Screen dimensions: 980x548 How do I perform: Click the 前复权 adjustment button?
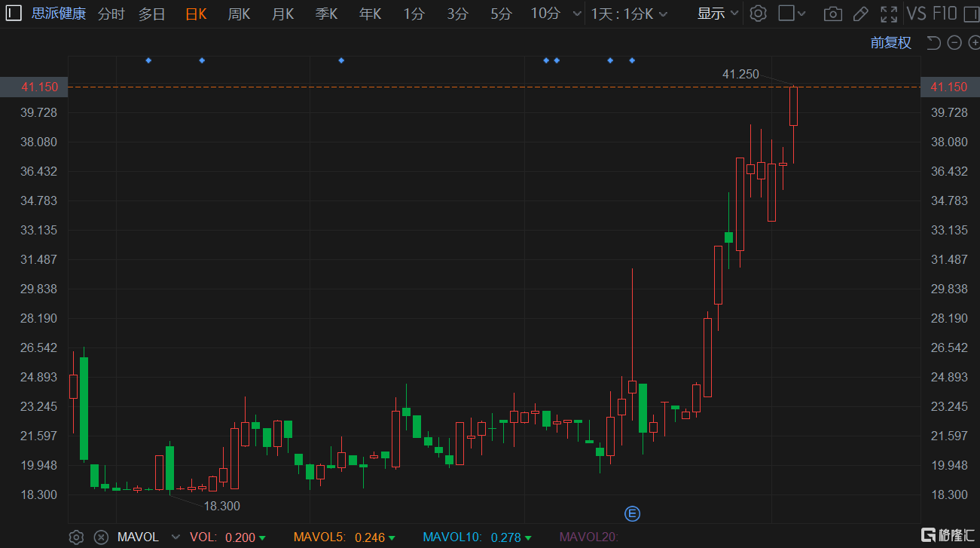pyautogui.click(x=890, y=42)
